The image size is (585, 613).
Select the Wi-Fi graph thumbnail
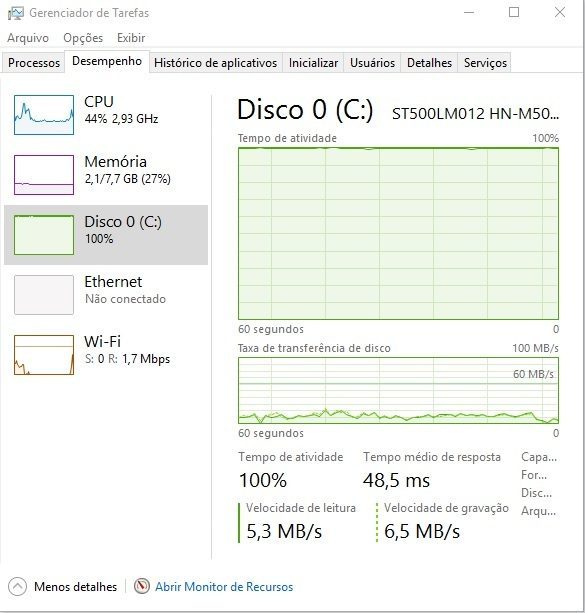pos(44,355)
